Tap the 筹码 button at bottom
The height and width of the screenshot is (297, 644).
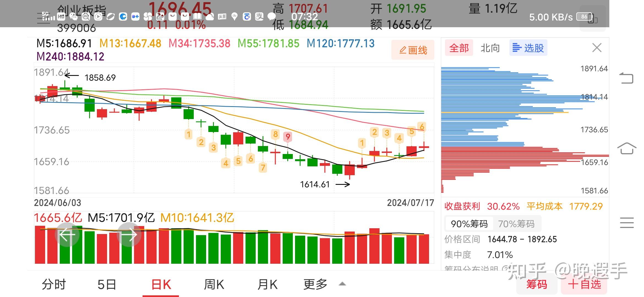[537, 284]
